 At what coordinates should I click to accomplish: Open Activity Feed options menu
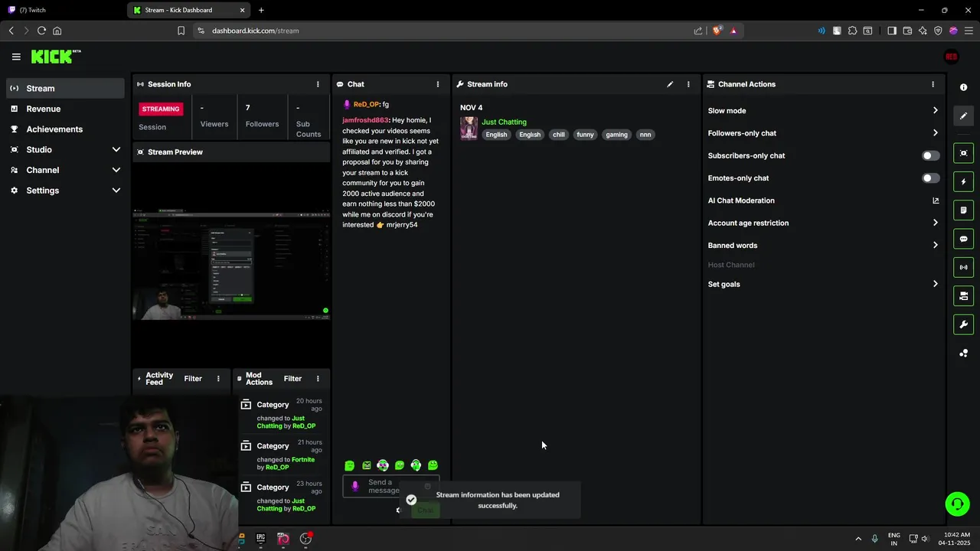point(218,379)
